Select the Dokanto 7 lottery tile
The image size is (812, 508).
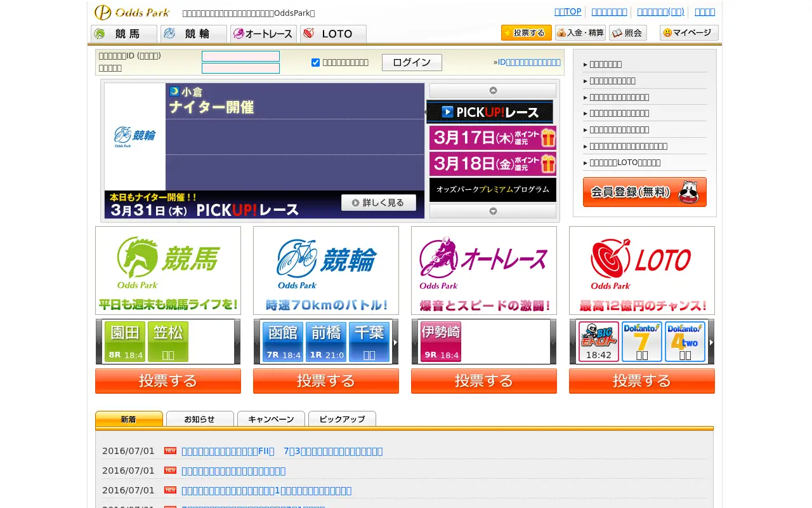[642, 342]
